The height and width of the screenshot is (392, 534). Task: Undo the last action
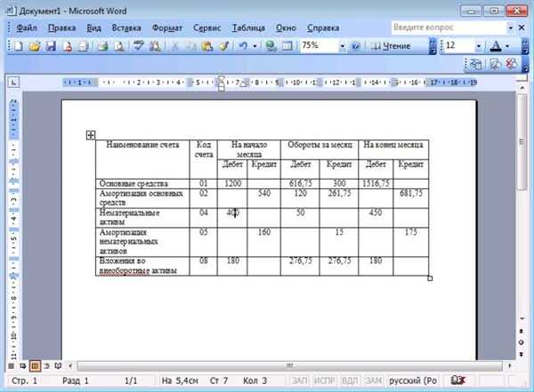click(243, 46)
